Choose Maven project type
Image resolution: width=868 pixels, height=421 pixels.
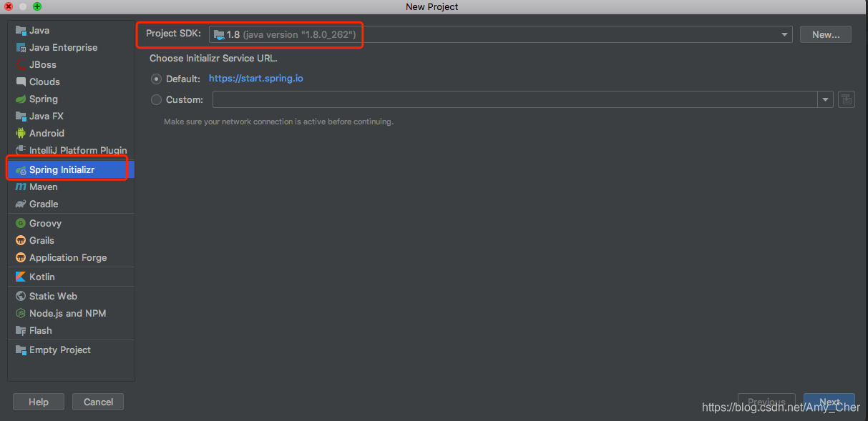point(72,187)
